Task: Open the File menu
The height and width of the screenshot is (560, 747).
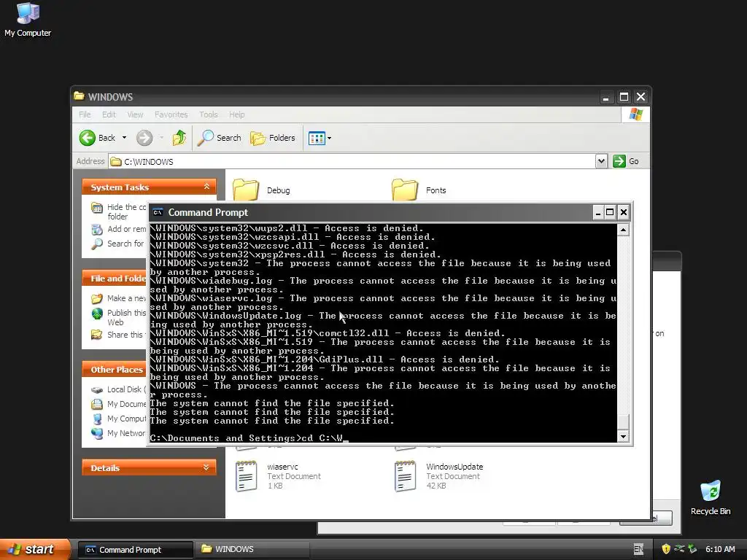Action: pyautogui.click(x=85, y=114)
